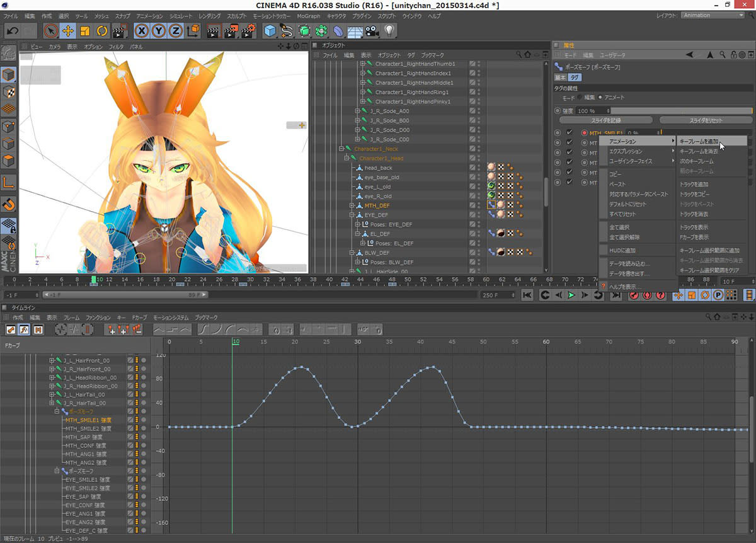The height and width of the screenshot is (543, 756).
Task: Click the Autokeying button in the playback bar
Action: click(x=647, y=295)
